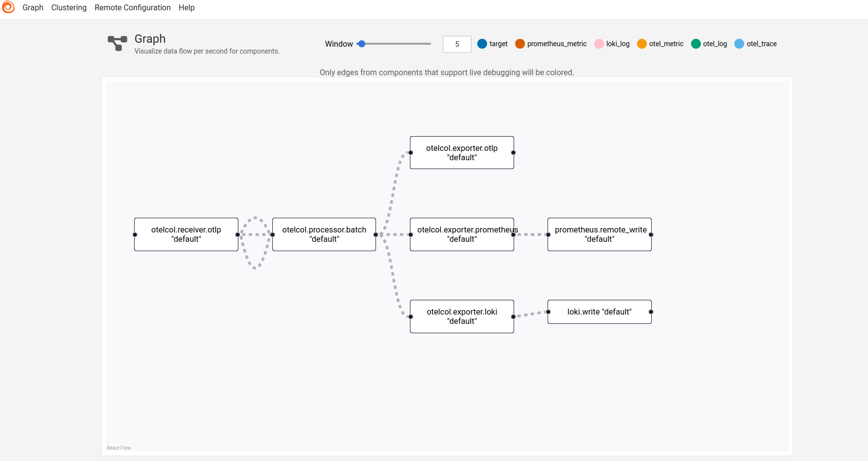Open the Help menu

point(186,8)
